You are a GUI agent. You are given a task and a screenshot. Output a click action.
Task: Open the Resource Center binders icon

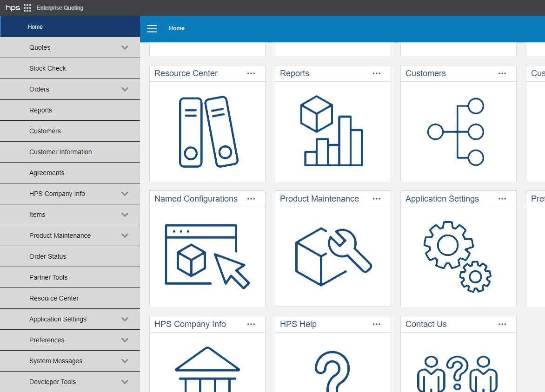click(208, 131)
